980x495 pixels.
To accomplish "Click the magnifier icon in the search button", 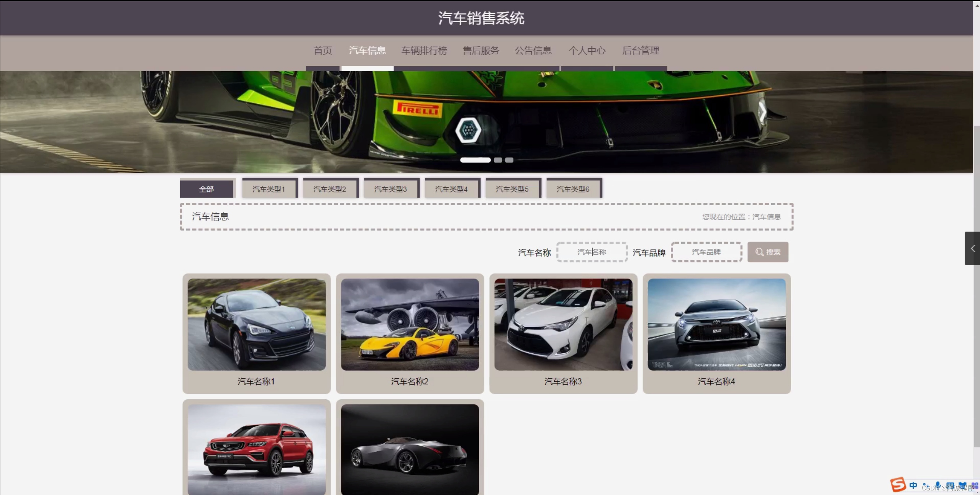I will 759,252.
